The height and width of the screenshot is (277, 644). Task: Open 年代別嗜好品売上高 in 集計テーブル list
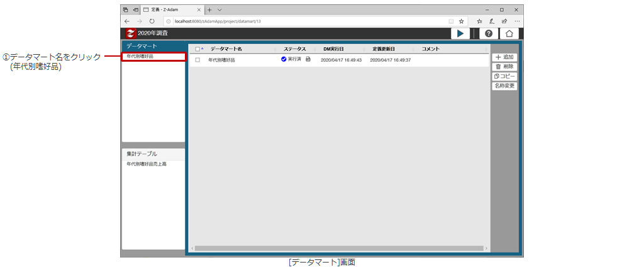[x=147, y=164]
